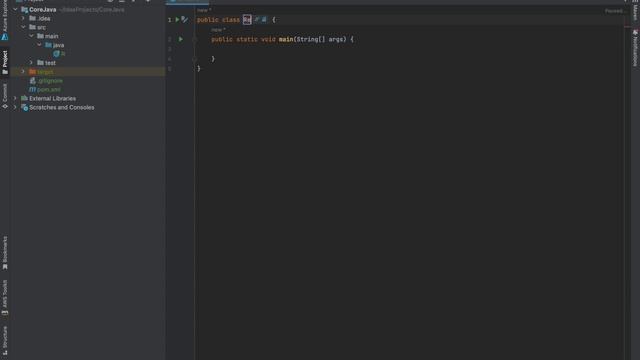The height and width of the screenshot is (360, 640).
Task: Click the highlighted class name rename box
Action: [247, 20]
